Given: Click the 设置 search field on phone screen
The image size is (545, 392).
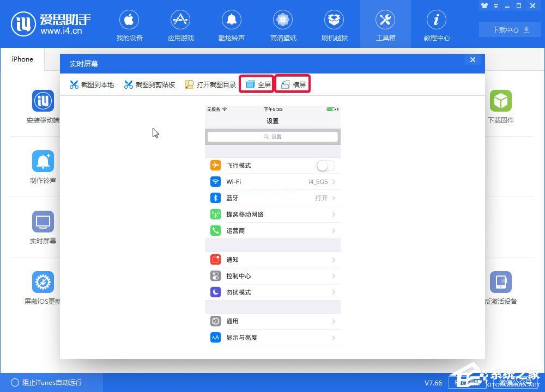Looking at the screenshot, I should [x=272, y=137].
